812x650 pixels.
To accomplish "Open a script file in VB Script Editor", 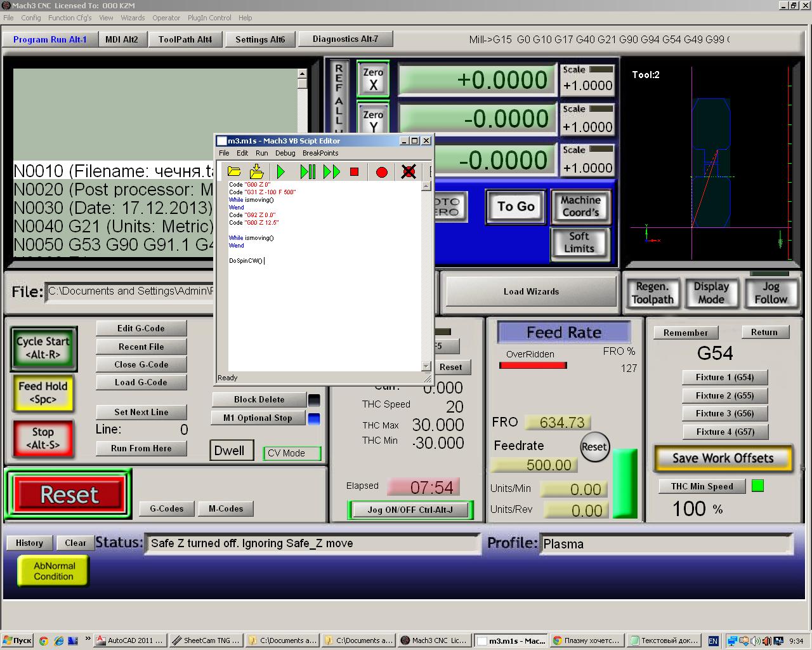I will pos(234,171).
